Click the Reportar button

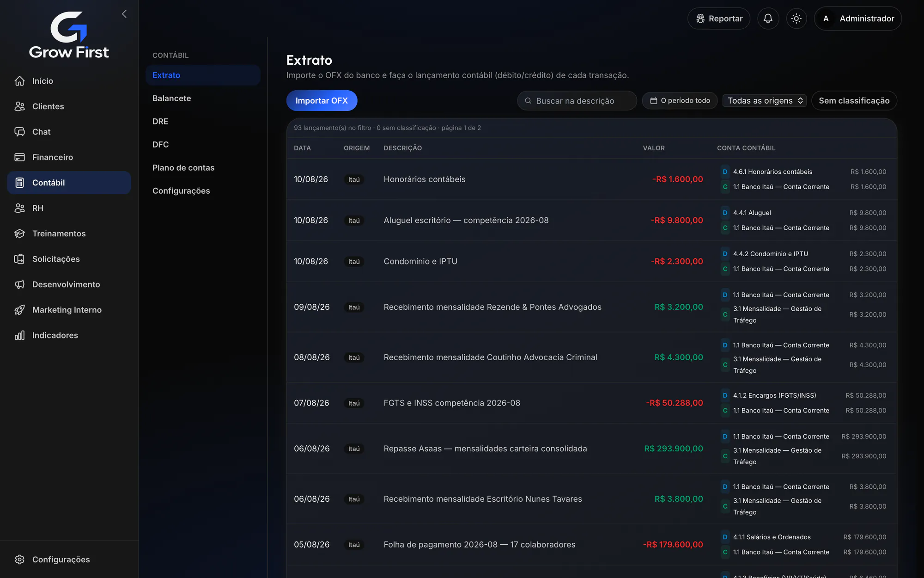pyautogui.click(x=719, y=18)
